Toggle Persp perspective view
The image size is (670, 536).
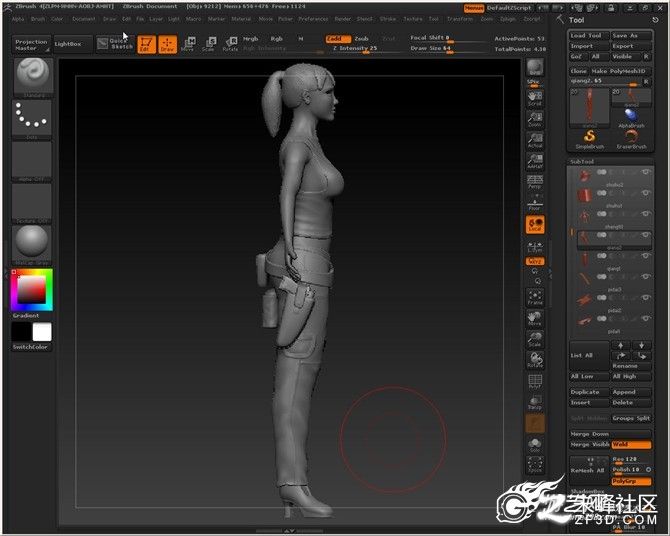point(535,182)
